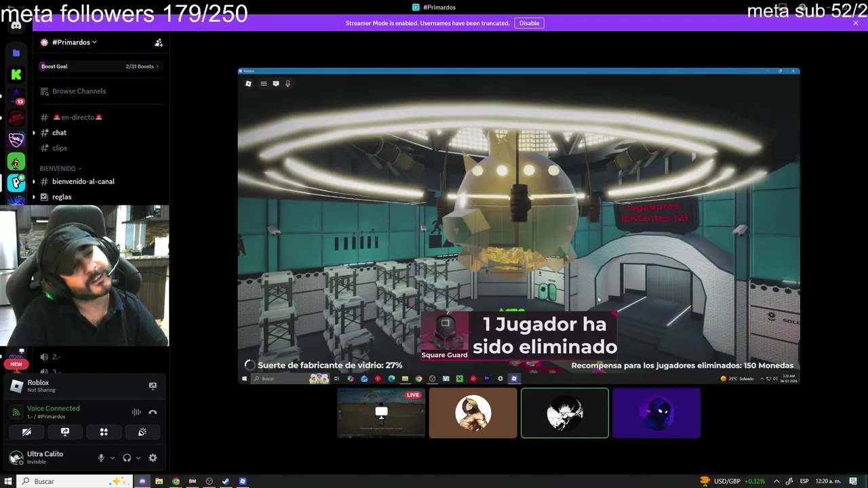The image size is (868, 488).
Task: Select the green-outlined participant tile
Action: [565, 413]
